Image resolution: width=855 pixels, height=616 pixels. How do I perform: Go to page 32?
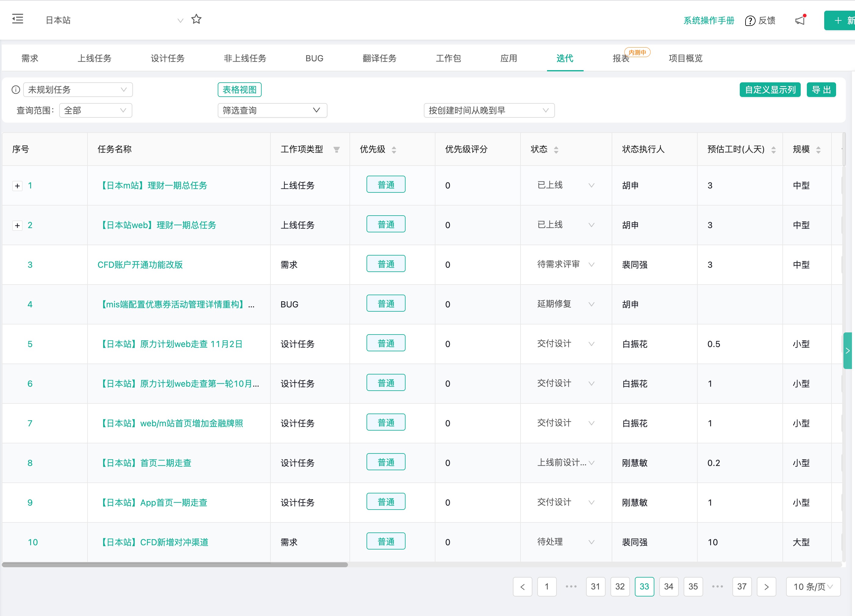coord(620,587)
